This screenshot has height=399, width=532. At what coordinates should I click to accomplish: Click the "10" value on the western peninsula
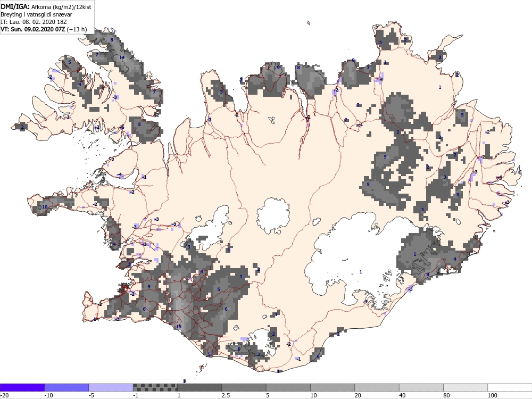point(45,207)
